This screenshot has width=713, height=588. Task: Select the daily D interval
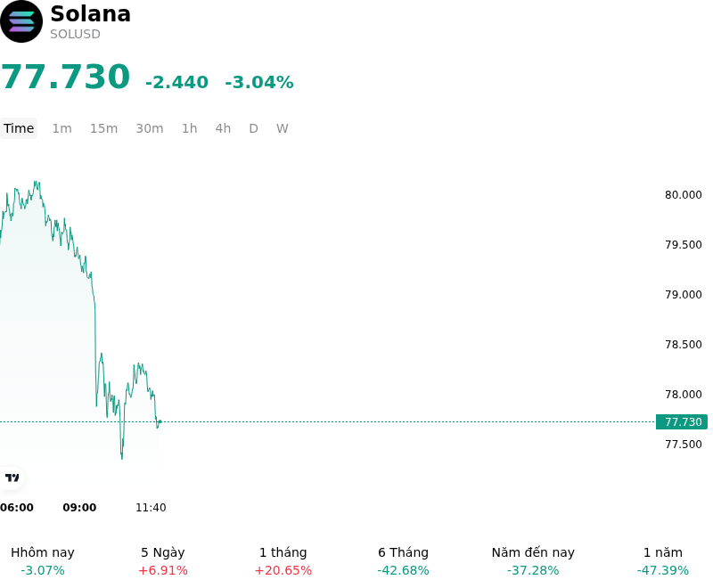253,128
